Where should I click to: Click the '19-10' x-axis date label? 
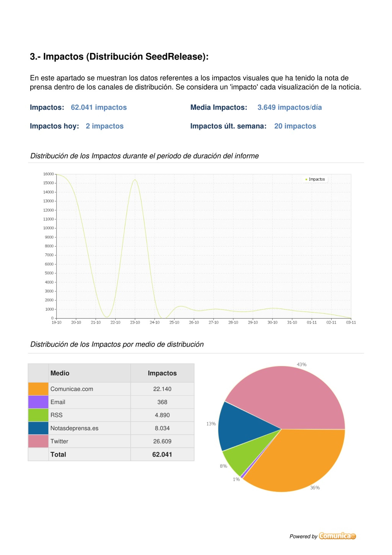pyautogui.click(x=57, y=322)
